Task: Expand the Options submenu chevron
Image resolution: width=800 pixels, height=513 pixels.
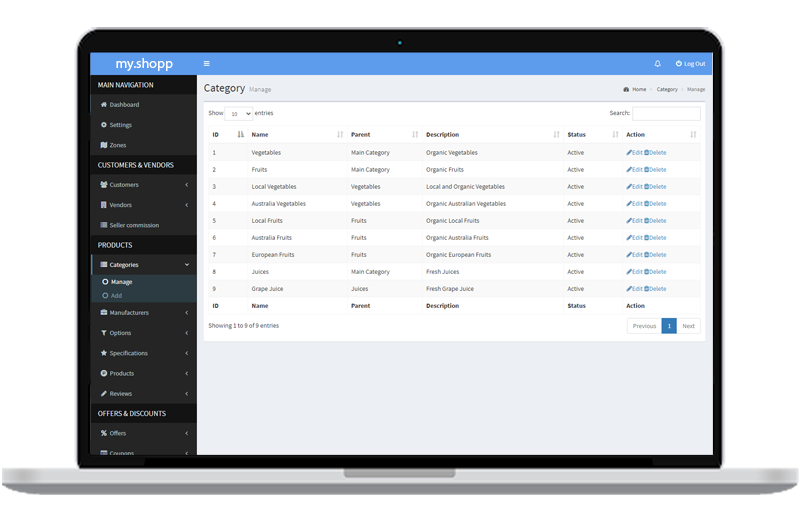Action: click(x=187, y=333)
